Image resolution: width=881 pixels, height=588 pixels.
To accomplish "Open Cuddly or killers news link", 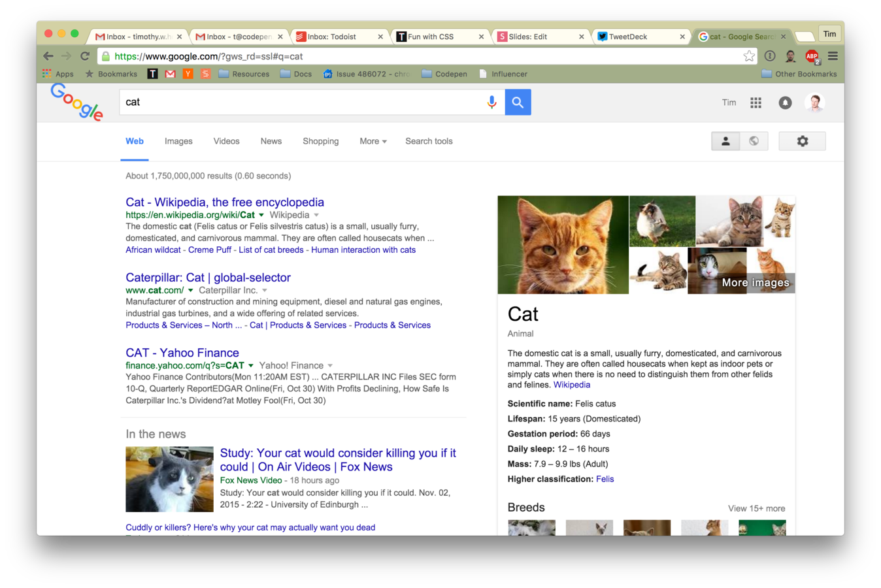I will tap(250, 527).
